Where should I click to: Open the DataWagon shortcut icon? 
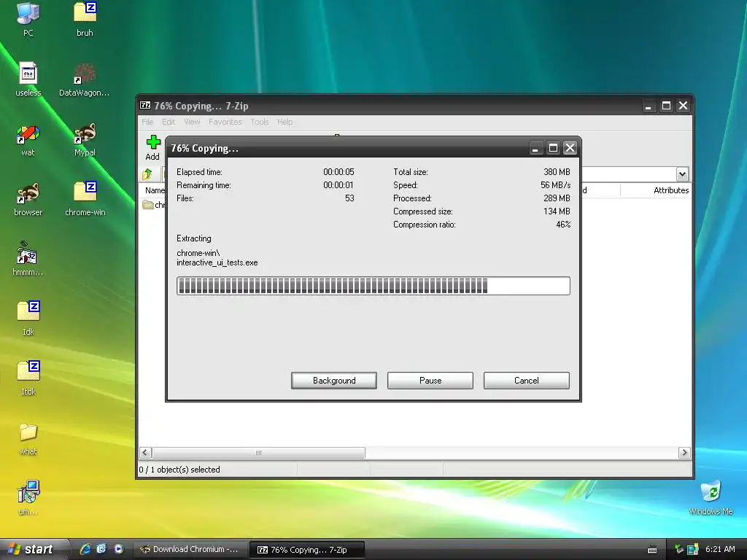[85, 79]
